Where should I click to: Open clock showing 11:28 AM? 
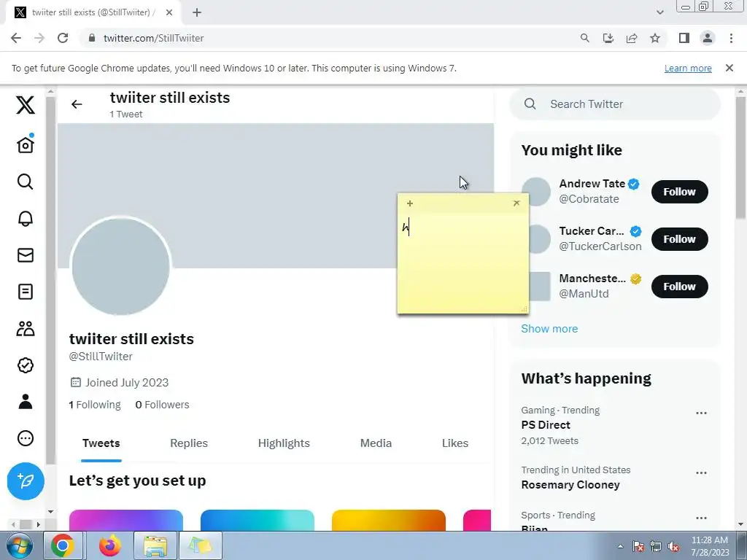(709, 546)
